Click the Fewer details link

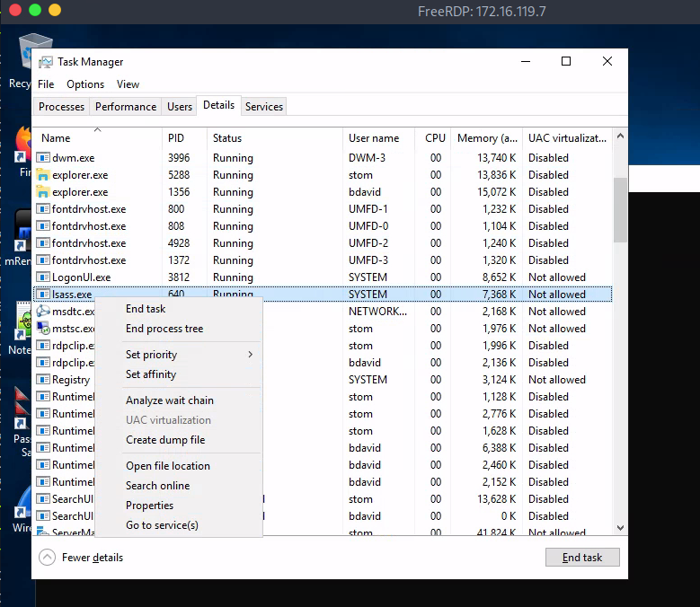[93, 558]
